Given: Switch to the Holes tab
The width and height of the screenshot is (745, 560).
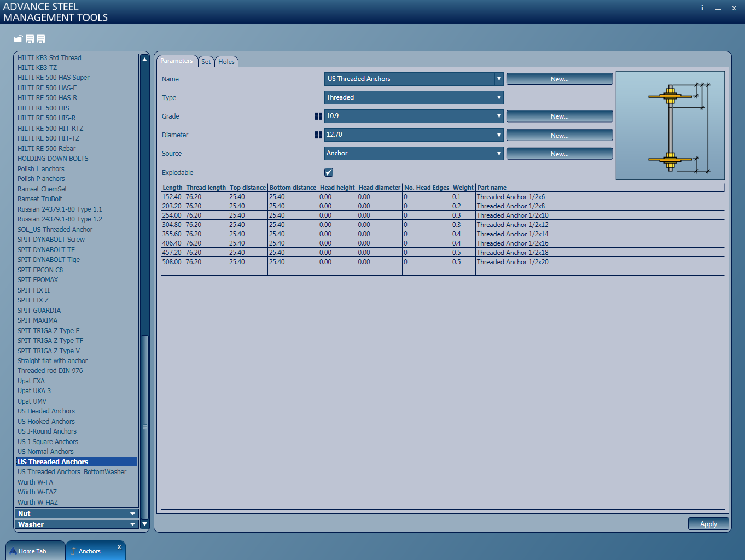Looking at the screenshot, I should (226, 62).
